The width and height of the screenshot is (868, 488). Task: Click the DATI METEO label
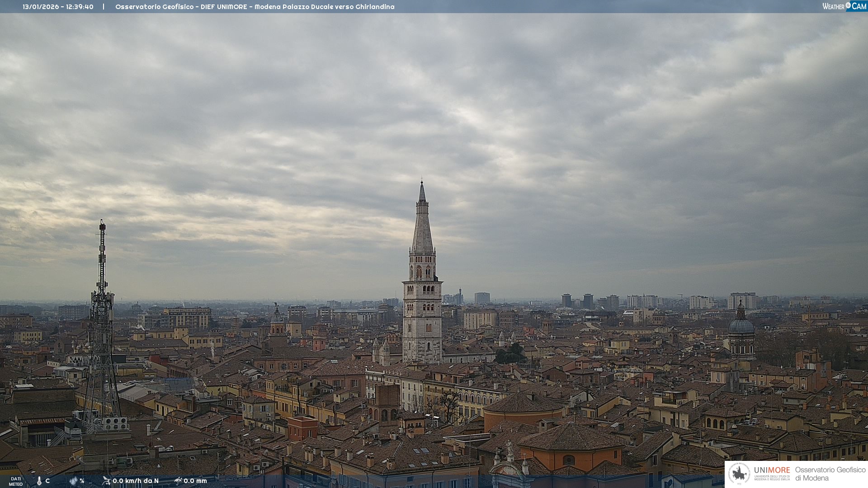(x=16, y=482)
